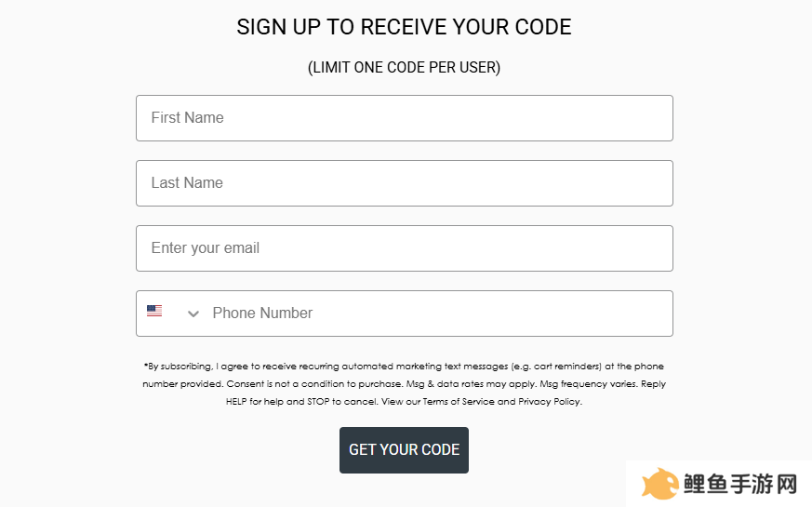Select the Phone Number input
The width and height of the screenshot is (812, 507).
point(440,314)
